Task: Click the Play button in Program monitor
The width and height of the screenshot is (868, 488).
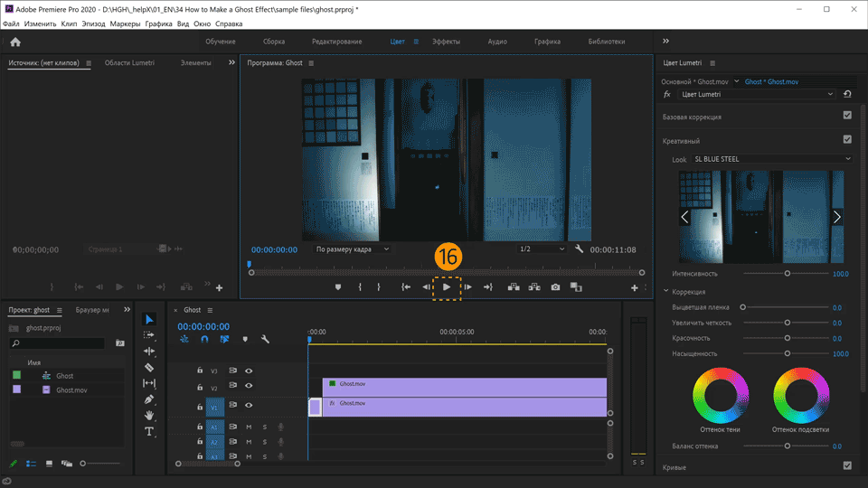Action: 447,287
